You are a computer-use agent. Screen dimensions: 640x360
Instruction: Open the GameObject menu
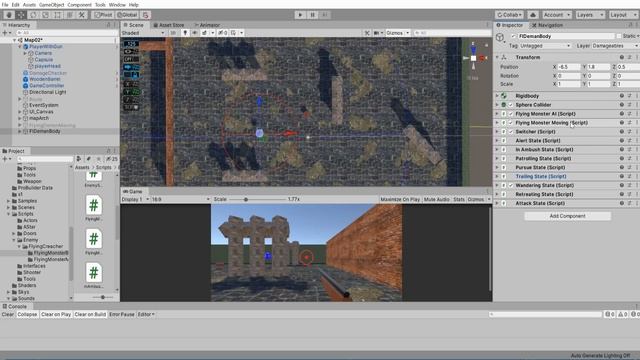tap(51, 5)
